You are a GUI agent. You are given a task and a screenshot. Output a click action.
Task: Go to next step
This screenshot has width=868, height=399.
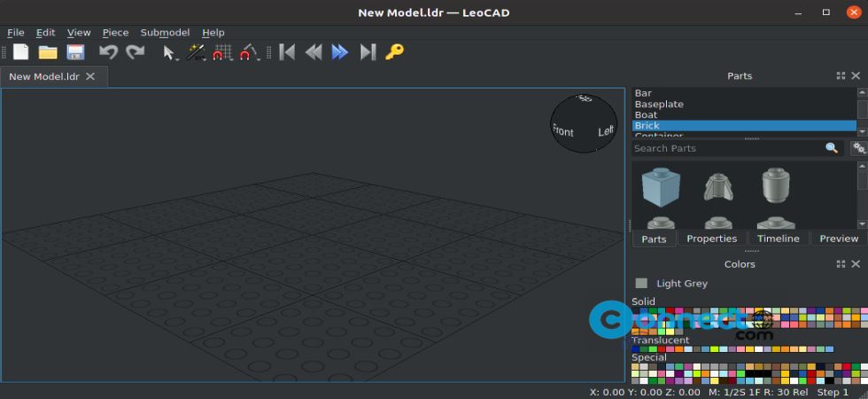[x=339, y=52]
